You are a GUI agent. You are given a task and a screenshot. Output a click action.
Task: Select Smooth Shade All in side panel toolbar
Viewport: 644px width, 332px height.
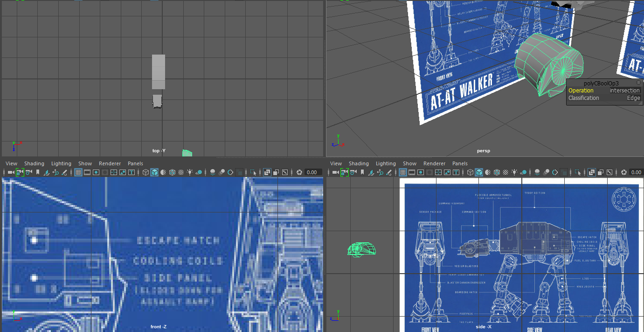pos(479,172)
